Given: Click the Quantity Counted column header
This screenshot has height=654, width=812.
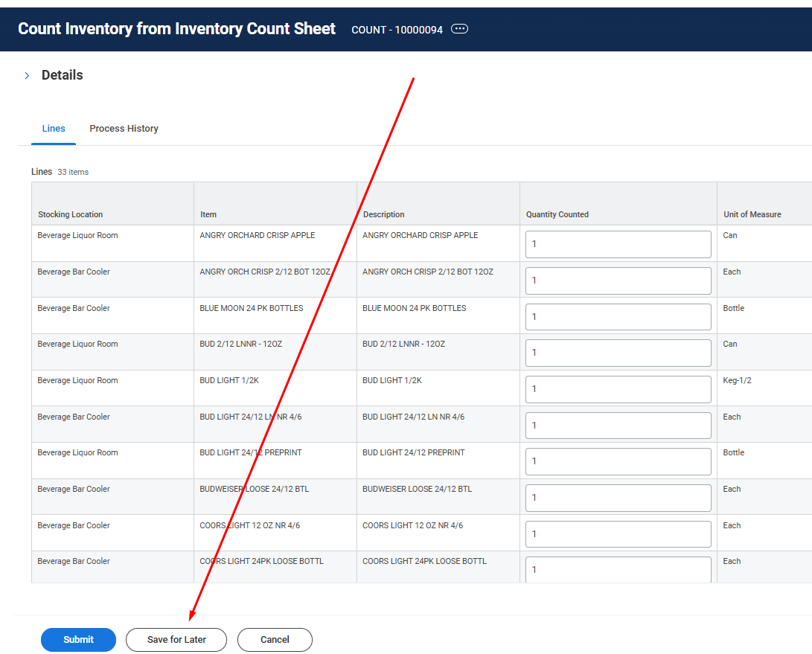Looking at the screenshot, I should click(x=557, y=214).
